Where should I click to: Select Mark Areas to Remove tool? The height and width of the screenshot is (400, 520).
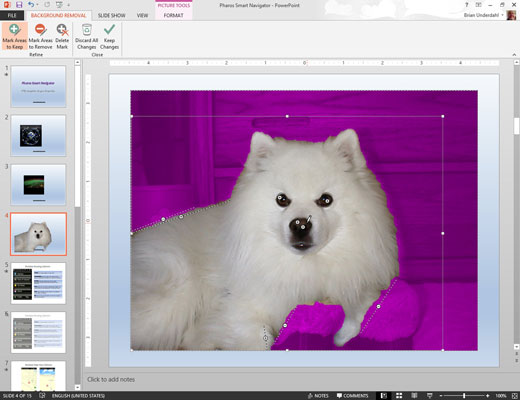click(x=40, y=36)
